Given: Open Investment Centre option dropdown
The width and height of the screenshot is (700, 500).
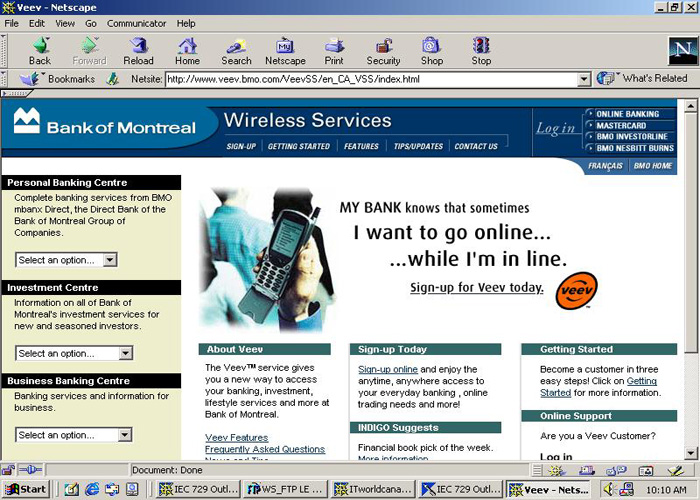Looking at the screenshot, I should (x=126, y=353).
